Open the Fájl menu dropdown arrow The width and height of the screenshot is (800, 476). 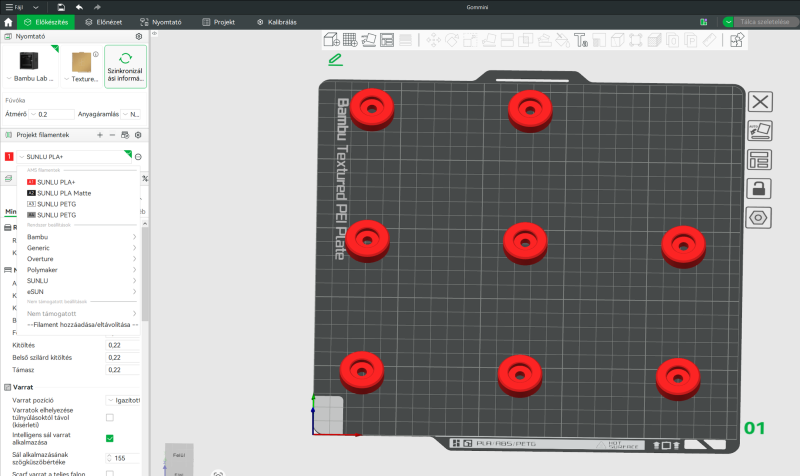coord(36,7)
